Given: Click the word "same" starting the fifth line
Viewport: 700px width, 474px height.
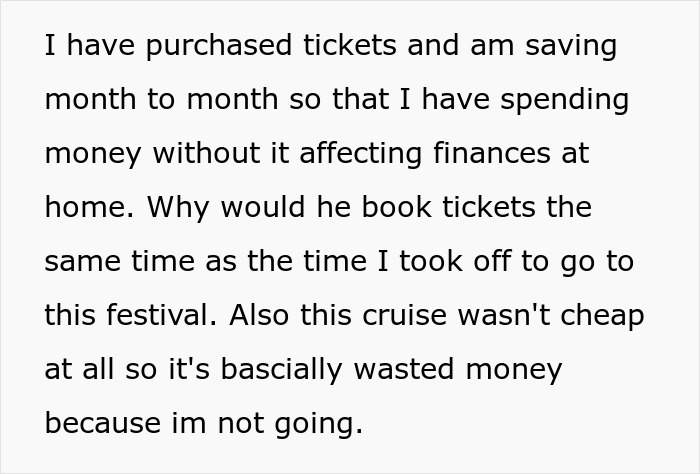Looking at the screenshot, I should [83, 262].
